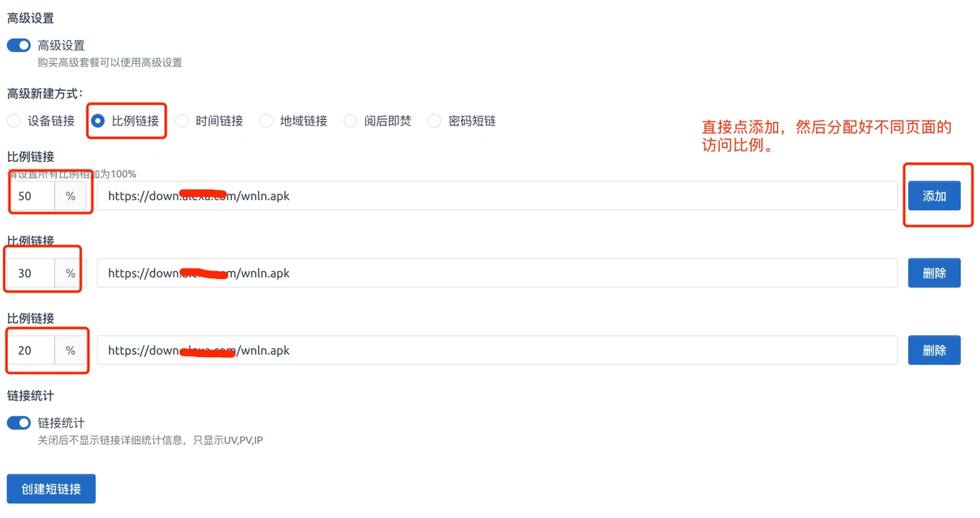Select the 比例链接 ratio link option
The width and height of the screenshot is (980, 518).
pyautogui.click(x=97, y=121)
